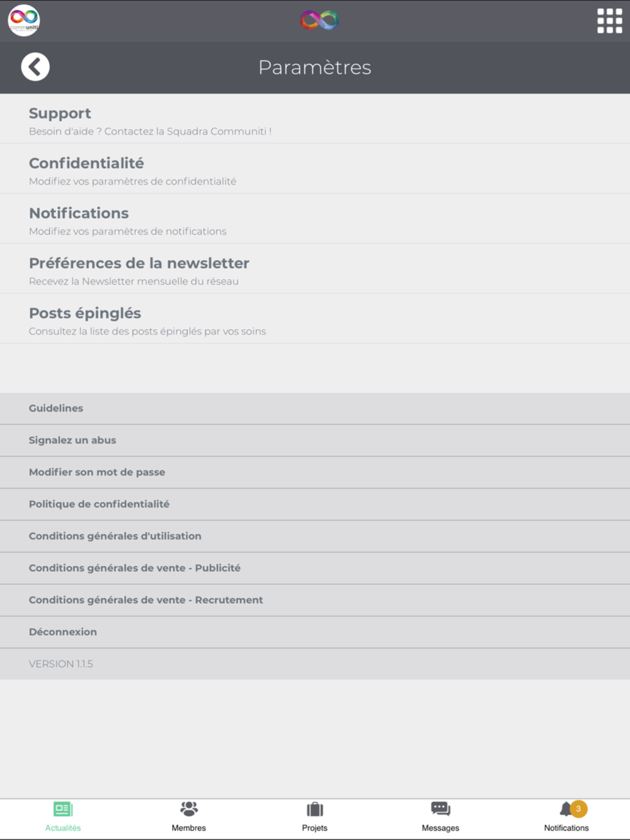Screen dimensions: 630x840
Task: Tap Signalez un abus
Action: 72,440
